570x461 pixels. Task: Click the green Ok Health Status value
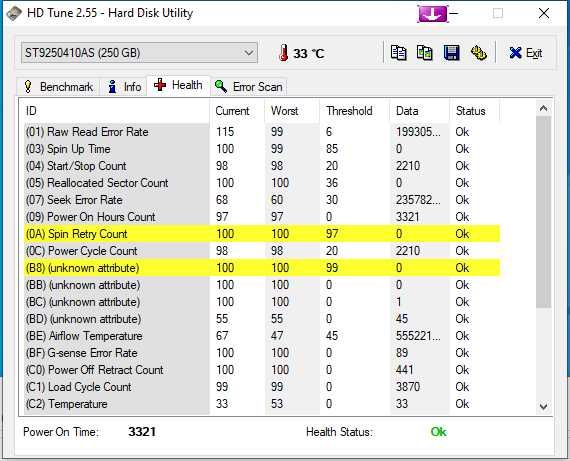click(438, 432)
